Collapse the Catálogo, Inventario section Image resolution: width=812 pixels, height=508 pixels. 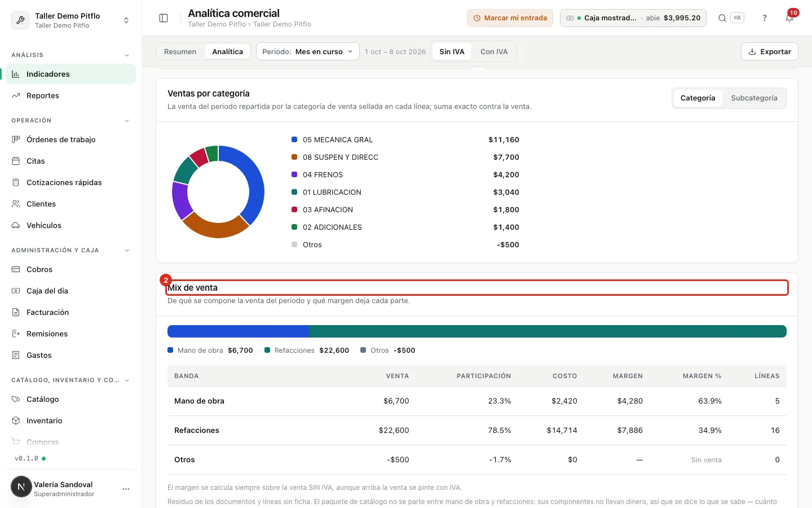coord(127,380)
